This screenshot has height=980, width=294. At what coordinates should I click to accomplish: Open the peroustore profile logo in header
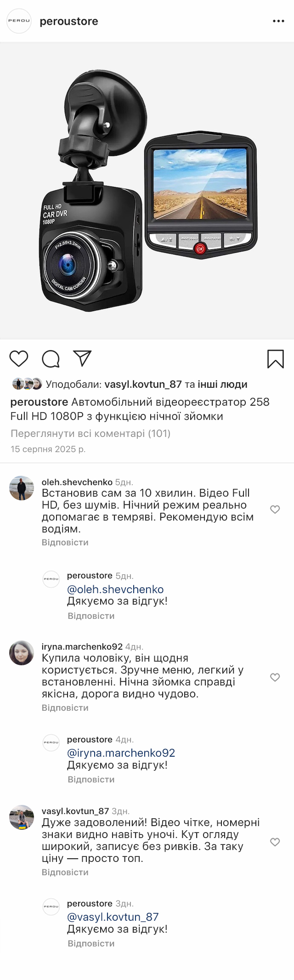[x=19, y=21]
